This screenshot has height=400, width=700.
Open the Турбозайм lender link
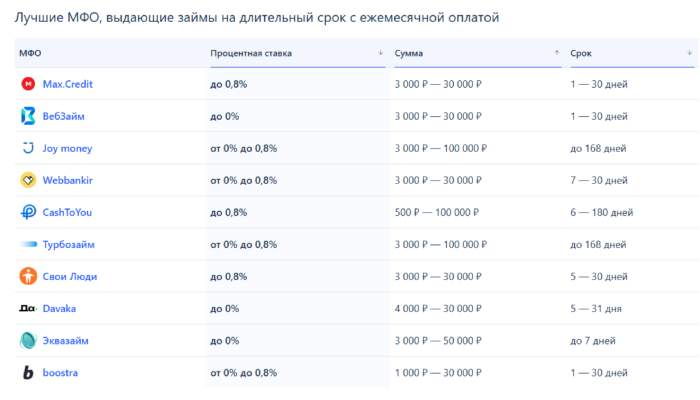(69, 244)
